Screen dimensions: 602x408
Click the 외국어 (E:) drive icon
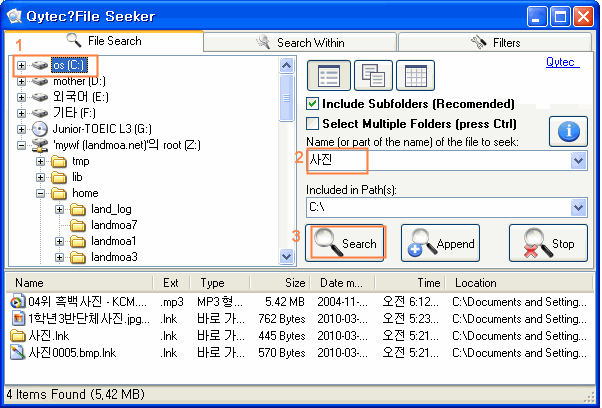click(40, 97)
